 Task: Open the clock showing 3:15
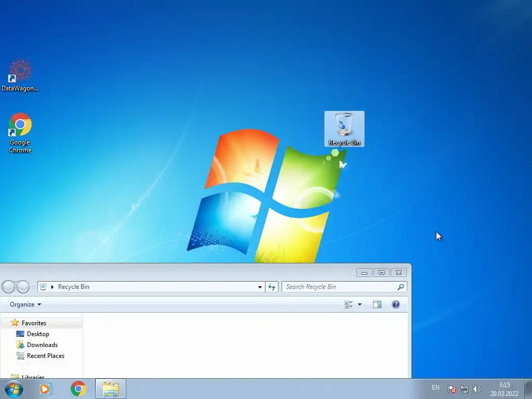(504, 389)
